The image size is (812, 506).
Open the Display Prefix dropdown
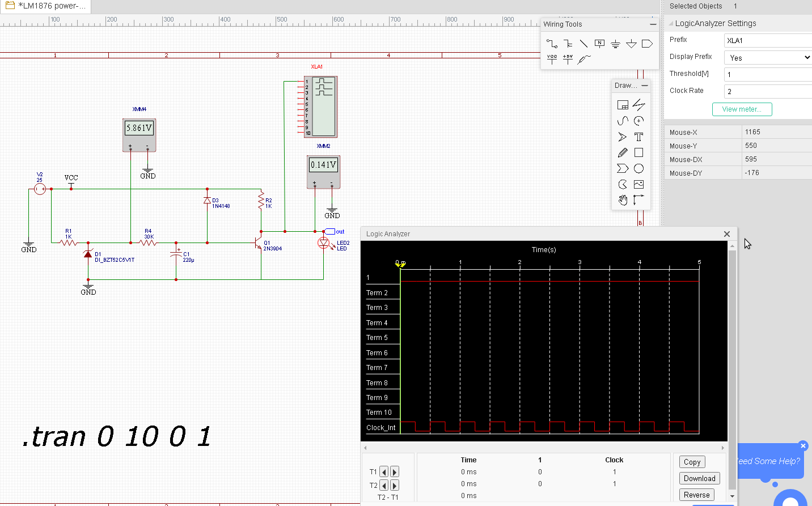[768, 58]
